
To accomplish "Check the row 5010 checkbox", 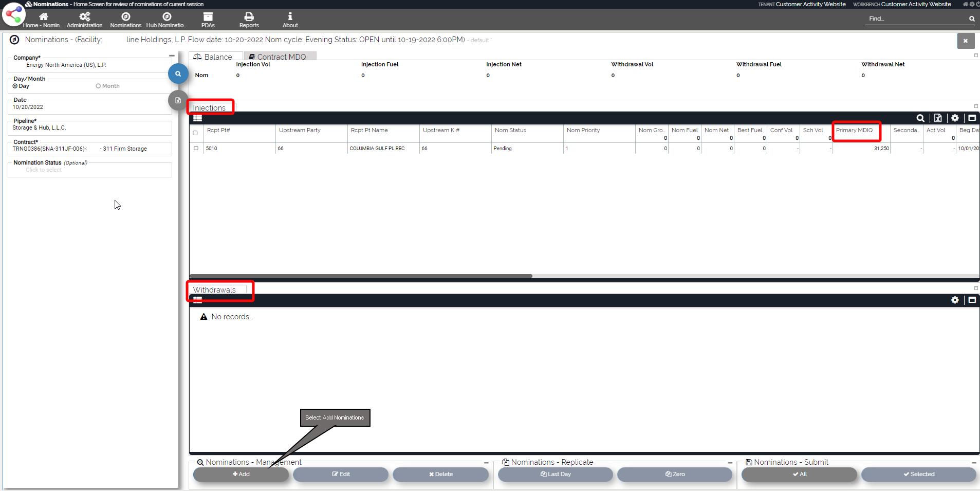I will (x=196, y=149).
